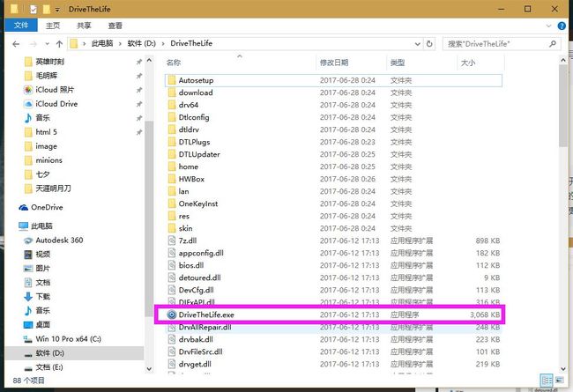Select the OneKeyInst folder row
The height and width of the screenshot is (392, 573).
(333, 203)
